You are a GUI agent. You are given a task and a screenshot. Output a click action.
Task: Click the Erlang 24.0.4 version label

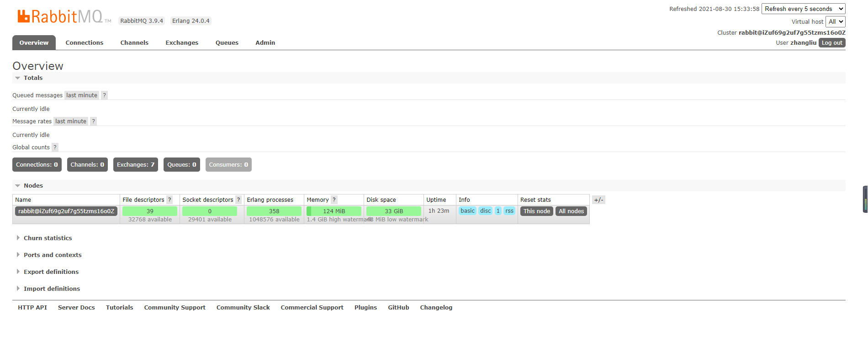(191, 21)
